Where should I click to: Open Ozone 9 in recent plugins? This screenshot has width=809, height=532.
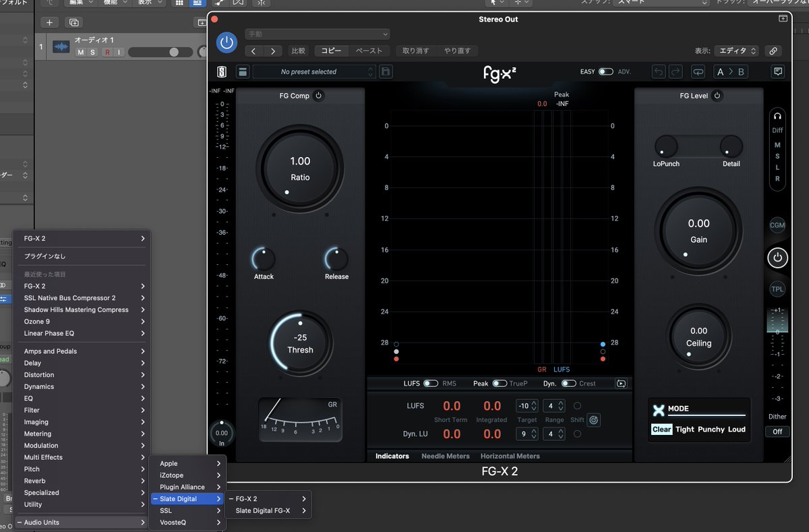tap(82, 322)
